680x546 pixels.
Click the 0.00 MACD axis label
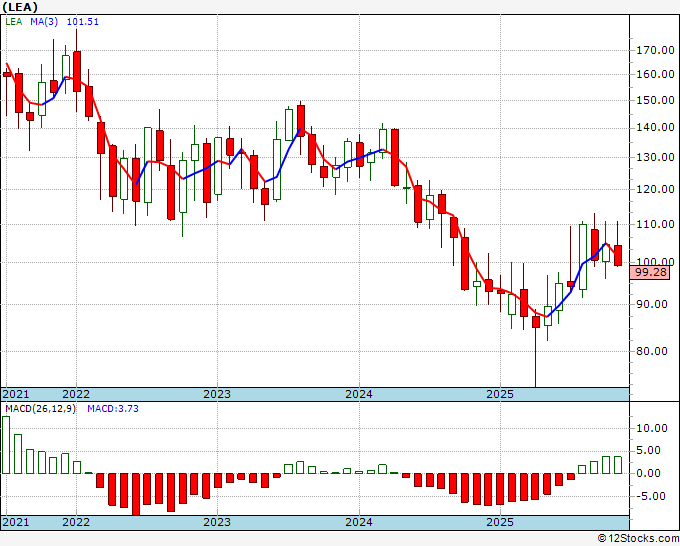pyautogui.click(x=650, y=474)
